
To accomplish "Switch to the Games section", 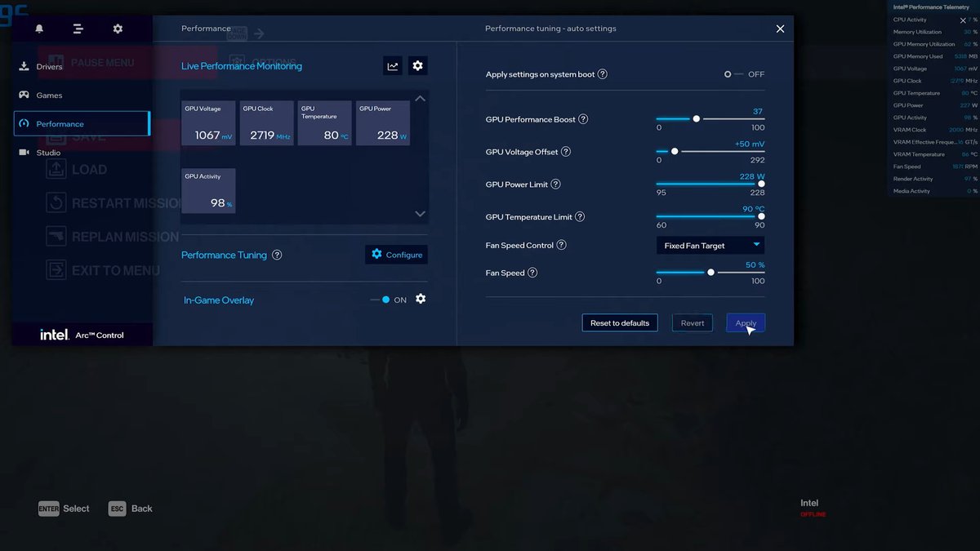I will 49,96.
